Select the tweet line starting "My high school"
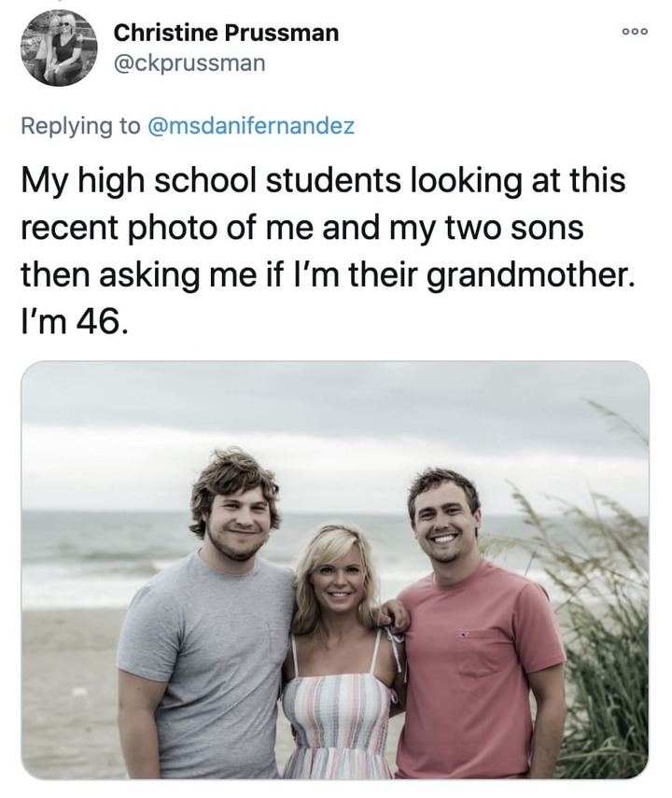The height and width of the screenshot is (798, 672). [x=323, y=181]
